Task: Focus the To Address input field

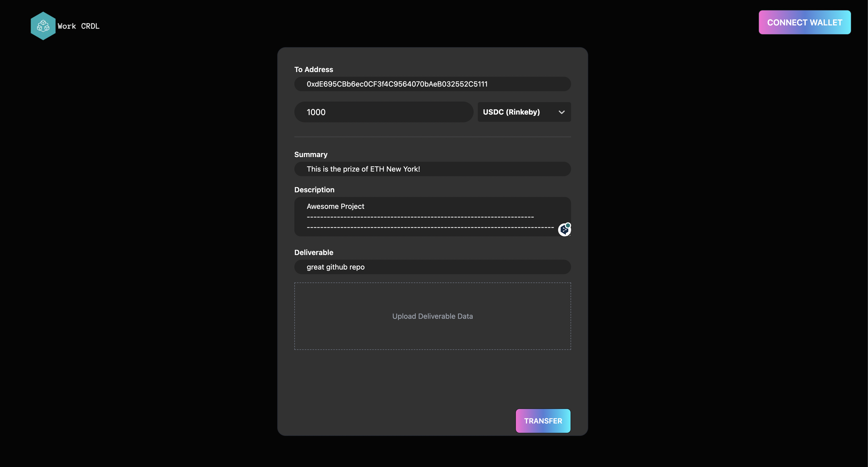Action: pyautogui.click(x=432, y=84)
